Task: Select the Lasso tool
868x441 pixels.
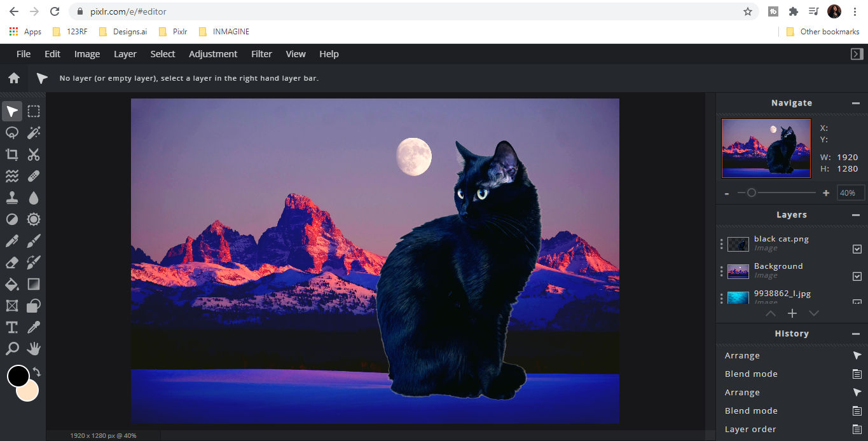Action: point(12,133)
